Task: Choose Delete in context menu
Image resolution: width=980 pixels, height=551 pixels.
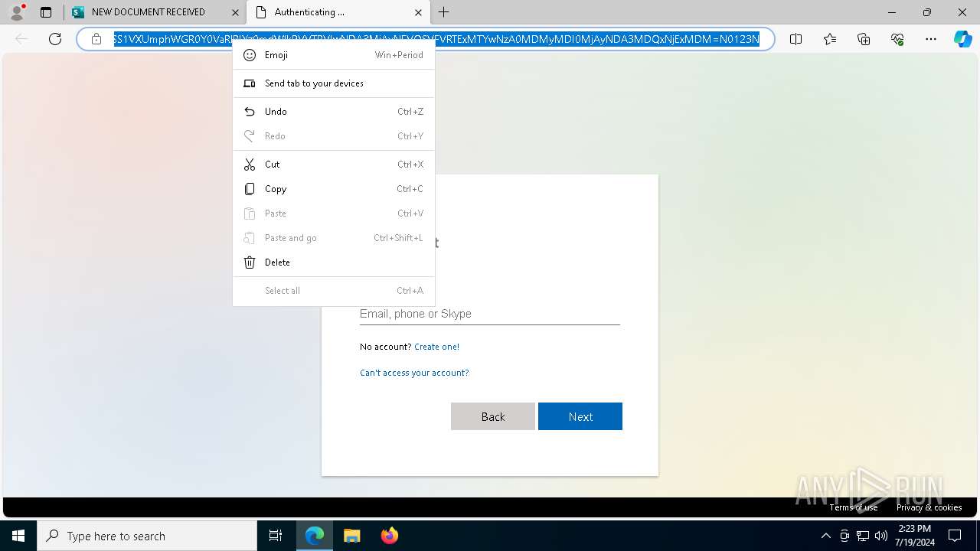Action: pos(334,262)
